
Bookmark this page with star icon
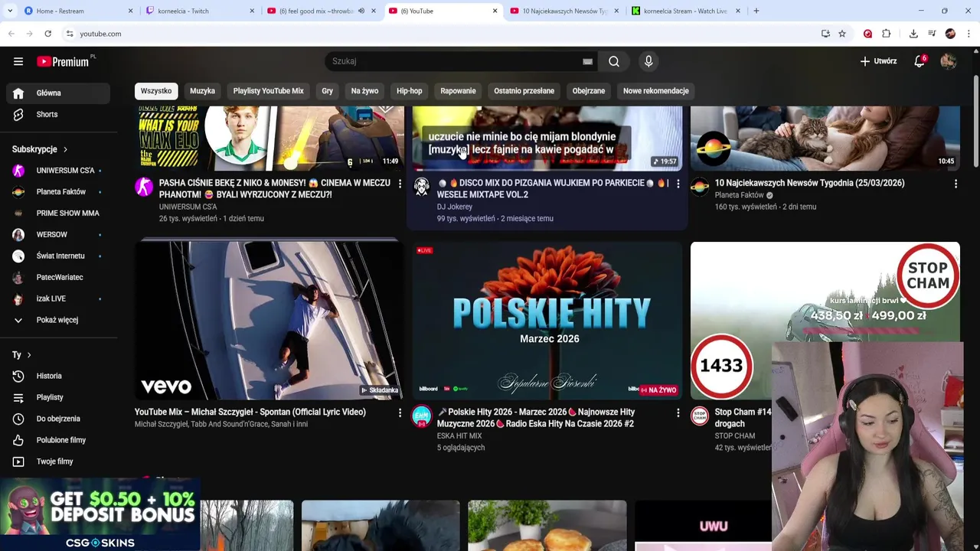coord(842,34)
